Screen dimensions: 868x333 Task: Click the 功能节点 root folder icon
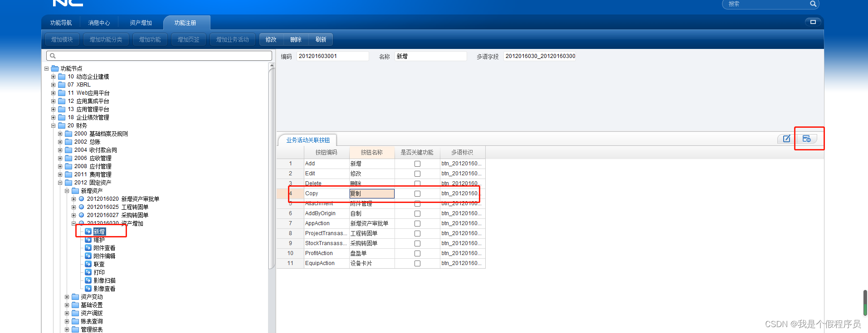pos(55,68)
